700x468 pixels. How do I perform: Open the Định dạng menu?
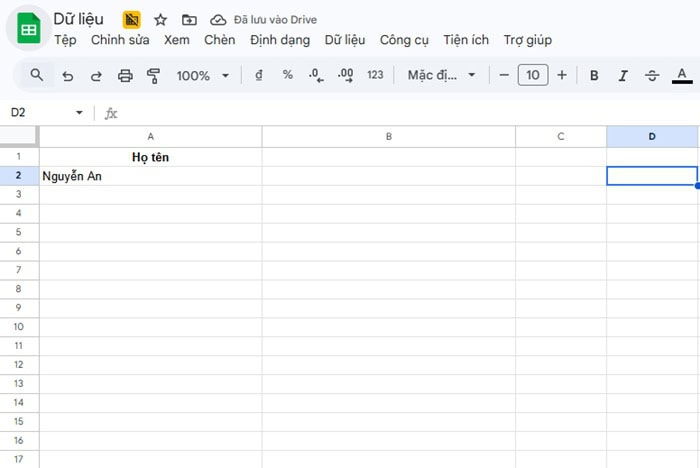280,40
